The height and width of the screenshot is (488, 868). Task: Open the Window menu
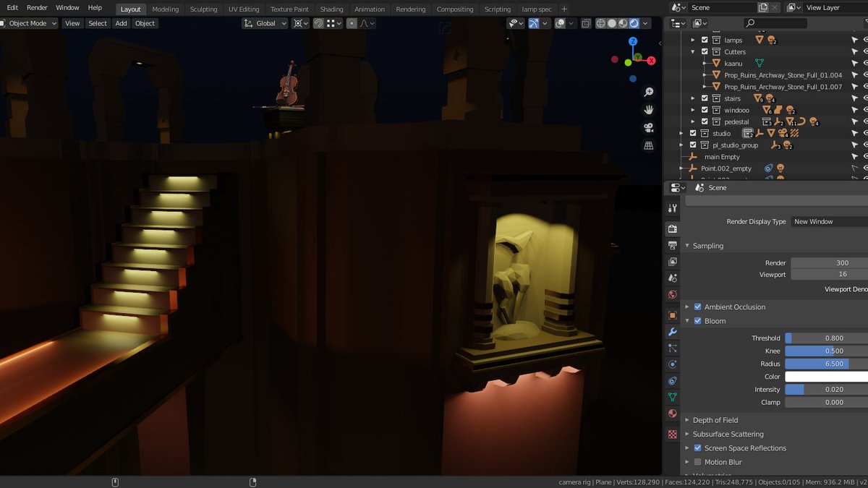coord(67,7)
